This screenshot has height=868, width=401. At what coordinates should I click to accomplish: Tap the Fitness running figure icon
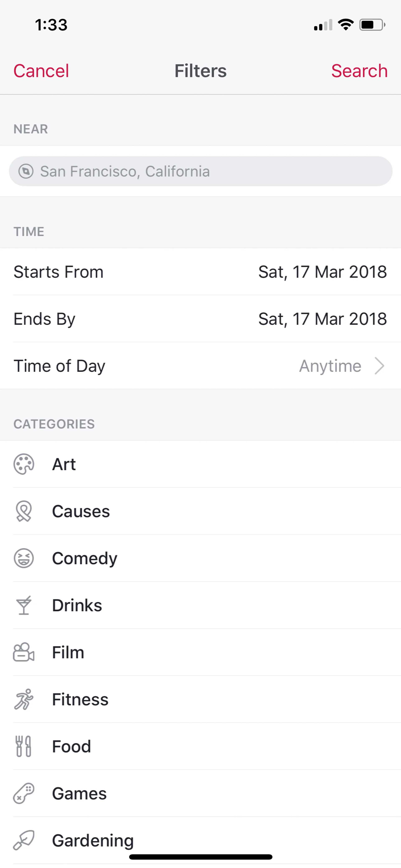(24, 699)
